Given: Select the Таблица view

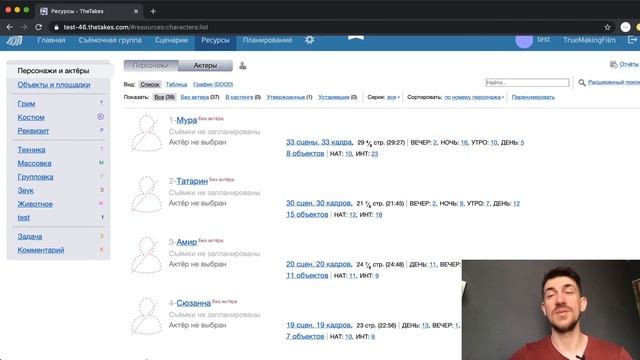Looking at the screenshot, I should [x=176, y=84].
